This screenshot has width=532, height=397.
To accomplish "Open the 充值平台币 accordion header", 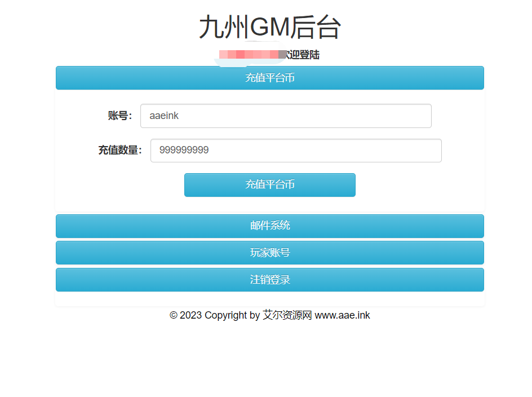I will pos(270,78).
